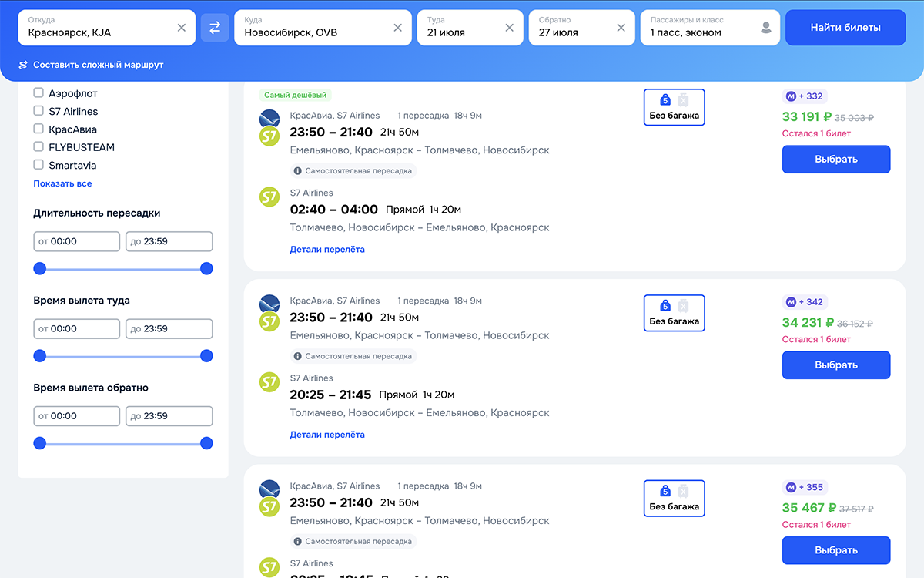Edit Время вылета туда 'до' field

click(x=169, y=328)
